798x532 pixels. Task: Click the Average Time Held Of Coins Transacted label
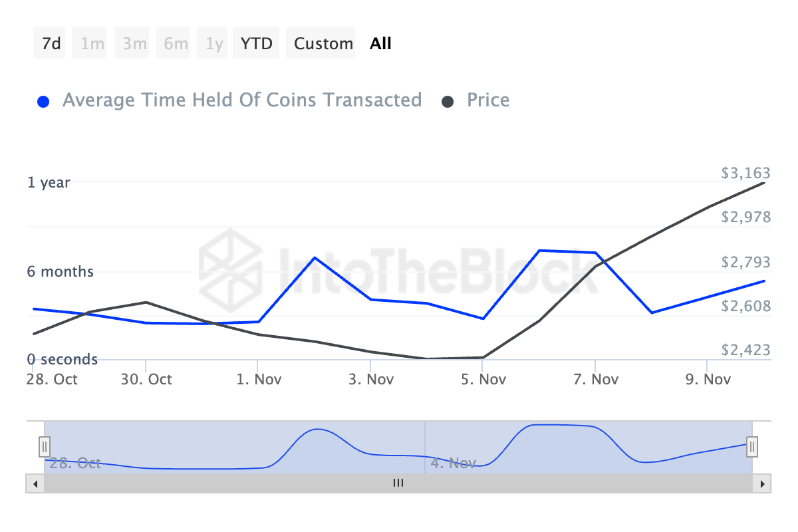(x=242, y=100)
